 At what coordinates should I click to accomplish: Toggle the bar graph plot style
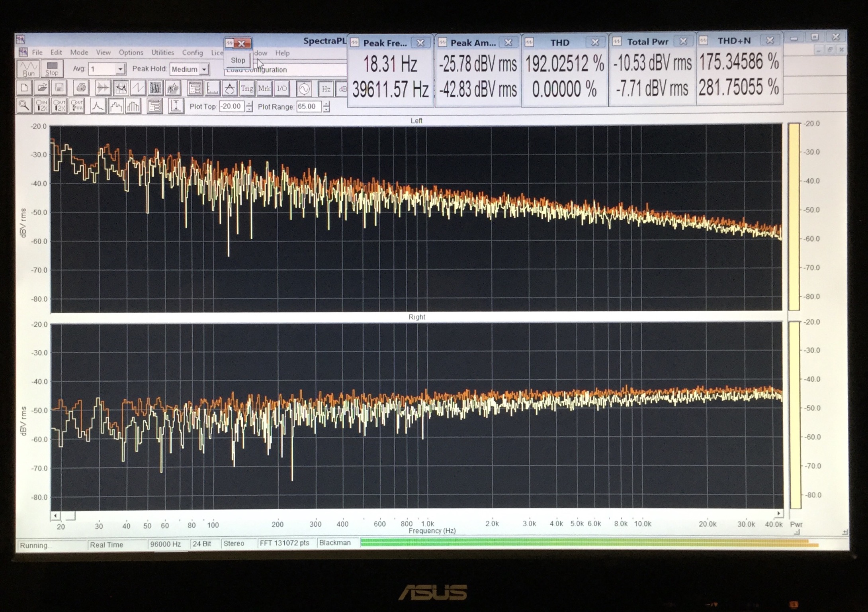(x=133, y=106)
